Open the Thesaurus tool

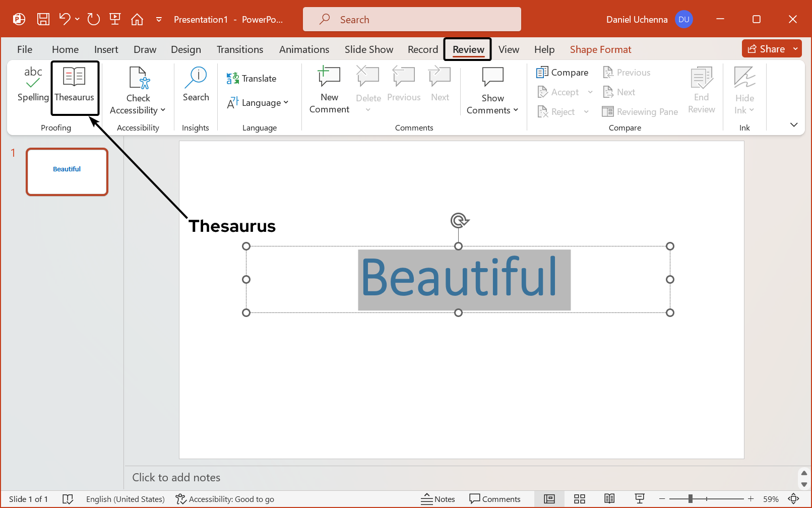pos(75,88)
